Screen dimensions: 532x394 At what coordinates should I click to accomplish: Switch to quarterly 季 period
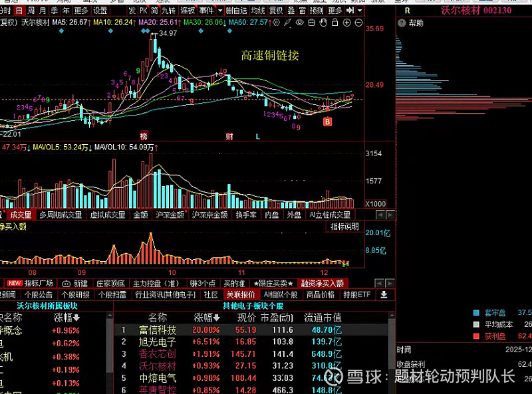pyautogui.click(x=55, y=11)
